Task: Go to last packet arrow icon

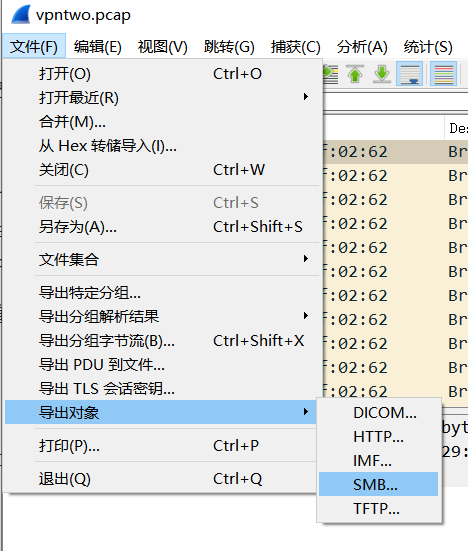Action: (382, 74)
